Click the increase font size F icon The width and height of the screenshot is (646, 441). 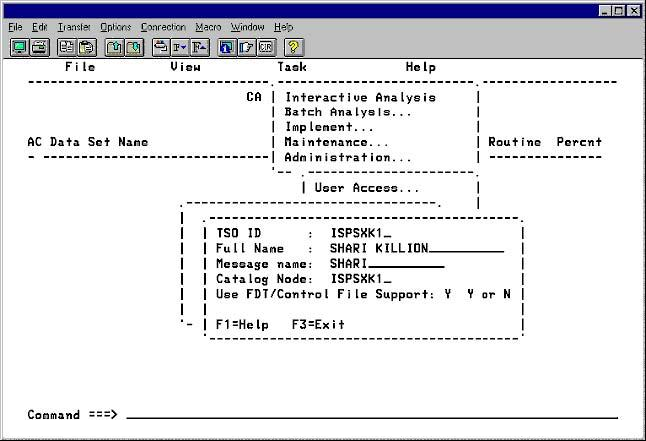[x=199, y=47]
